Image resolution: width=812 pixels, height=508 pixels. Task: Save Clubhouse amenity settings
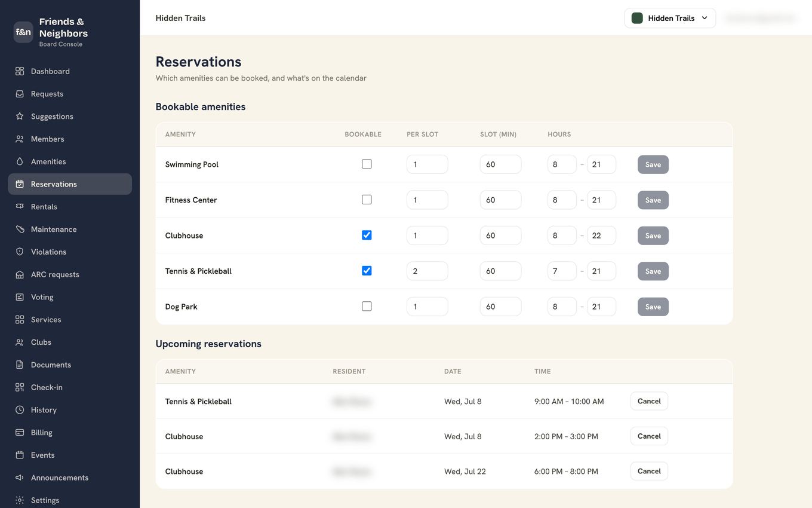[653, 235]
